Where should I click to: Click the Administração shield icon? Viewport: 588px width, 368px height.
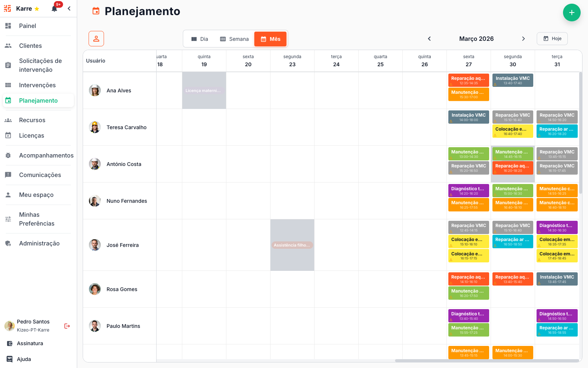coord(8,243)
